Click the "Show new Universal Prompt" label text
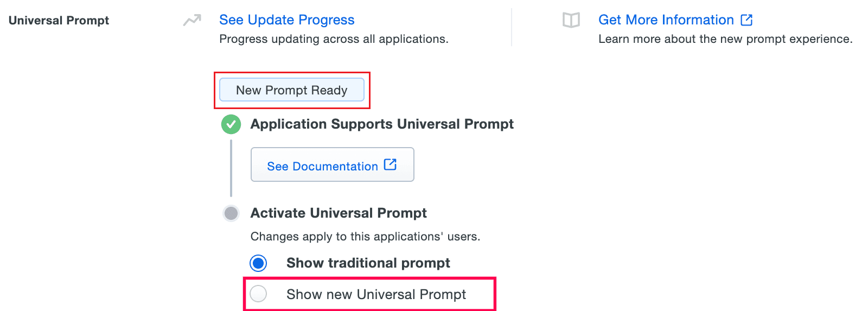The height and width of the screenshot is (311, 868). [x=376, y=295]
